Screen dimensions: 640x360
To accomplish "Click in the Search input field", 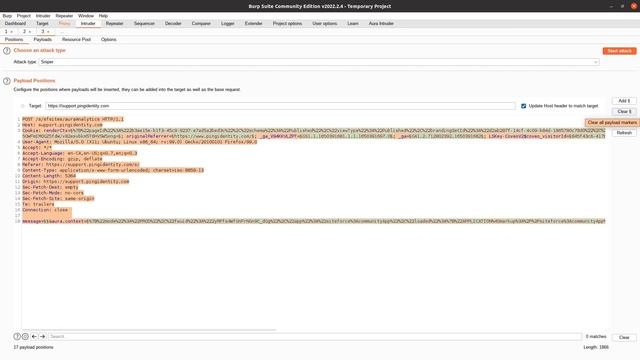I will click(315, 337).
